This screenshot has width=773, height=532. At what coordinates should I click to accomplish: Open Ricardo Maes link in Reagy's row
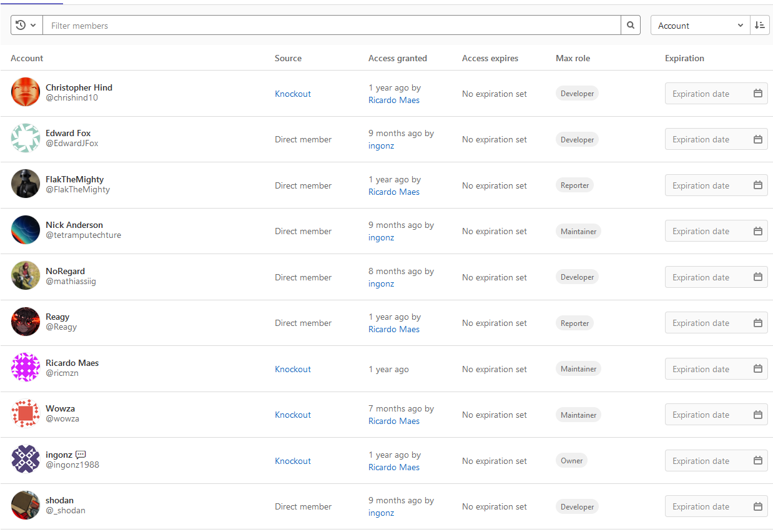[394, 329]
